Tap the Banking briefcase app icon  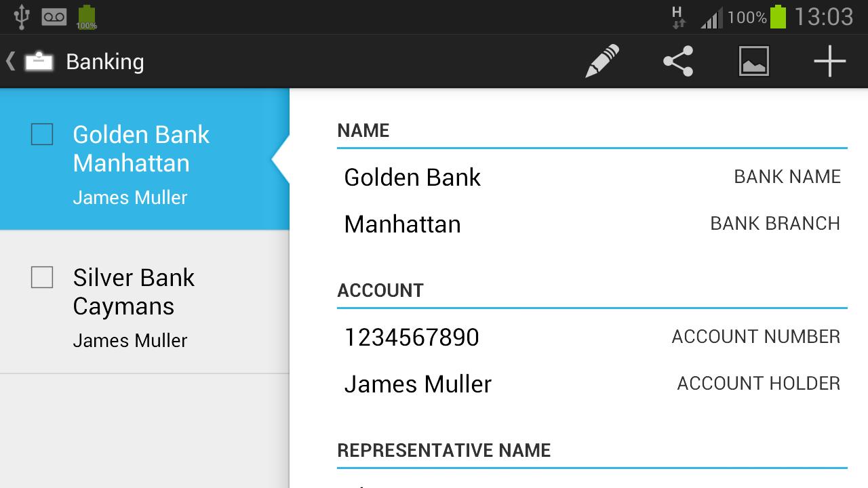[39, 62]
